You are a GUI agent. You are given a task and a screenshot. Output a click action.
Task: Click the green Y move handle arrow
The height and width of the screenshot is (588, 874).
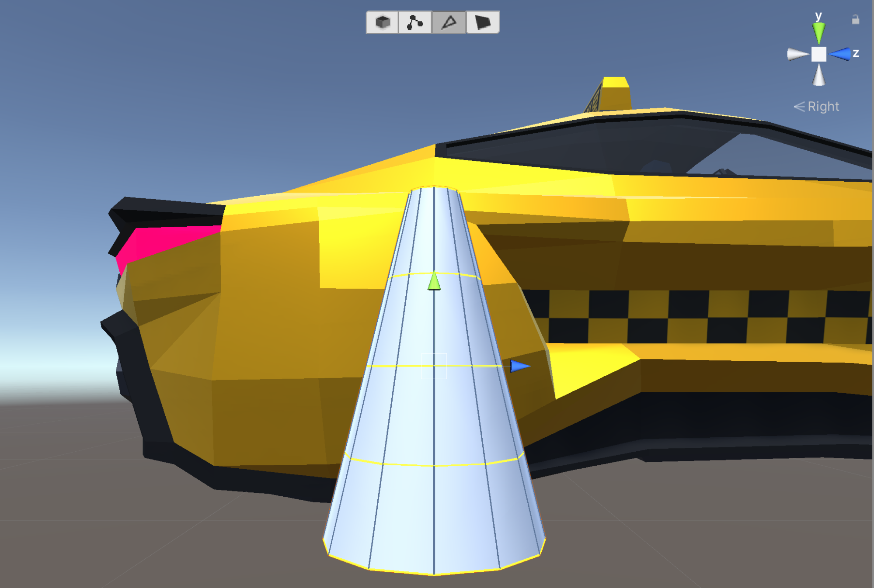[434, 282]
